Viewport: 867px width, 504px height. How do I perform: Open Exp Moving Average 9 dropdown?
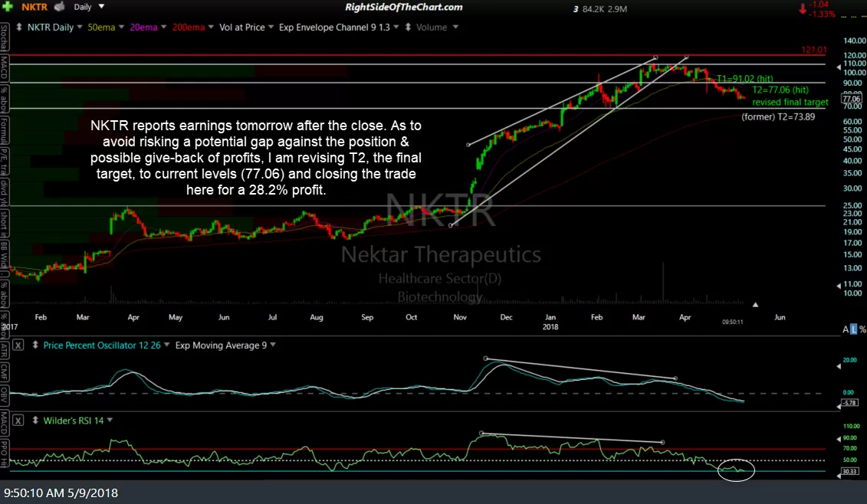point(273,345)
